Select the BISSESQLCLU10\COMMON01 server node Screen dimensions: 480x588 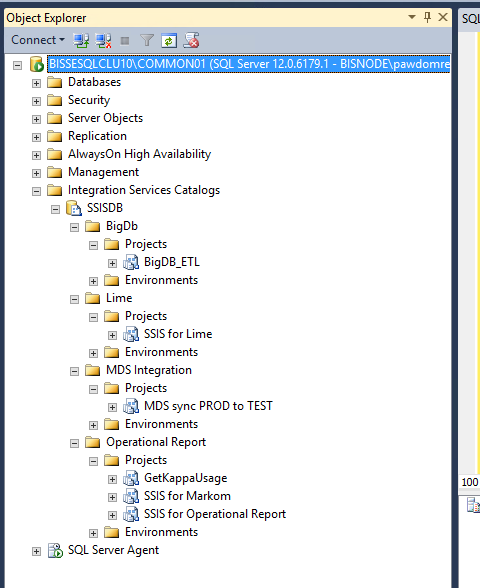pyautogui.click(x=249, y=64)
